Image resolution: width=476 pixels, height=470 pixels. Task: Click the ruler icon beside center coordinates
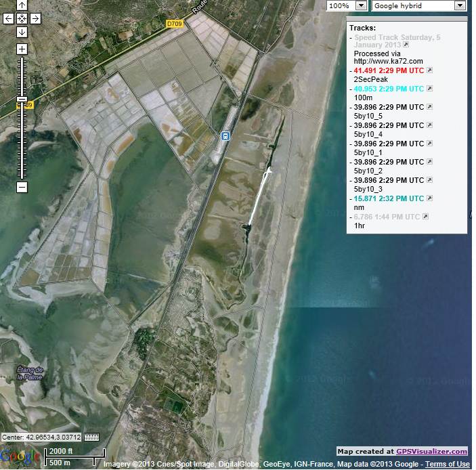tap(91, 437)
